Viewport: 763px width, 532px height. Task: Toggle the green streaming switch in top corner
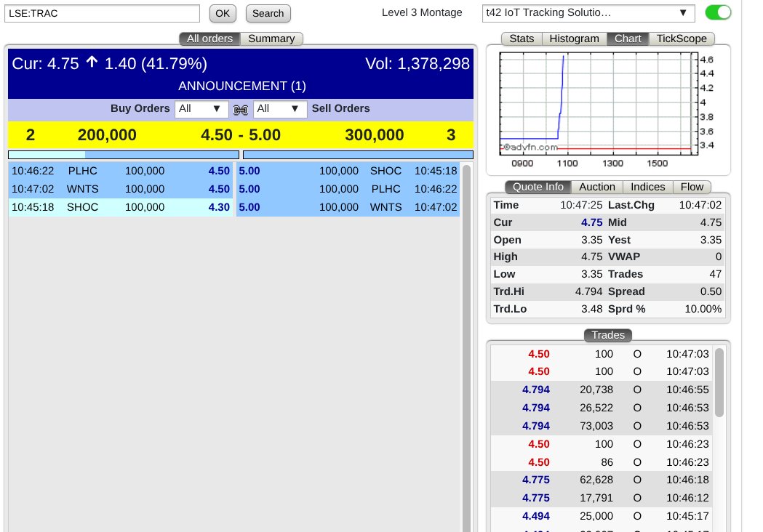[x=717, y=12]
